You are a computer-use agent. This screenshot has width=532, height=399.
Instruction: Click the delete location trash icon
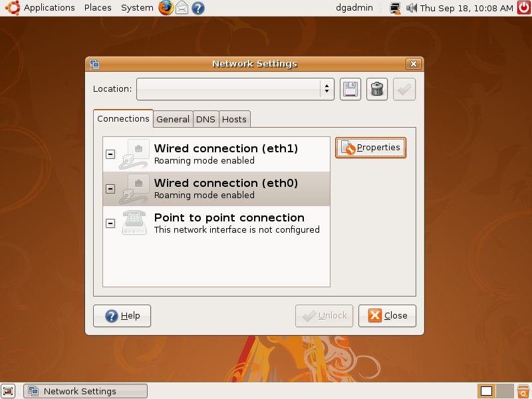(376, 89)
